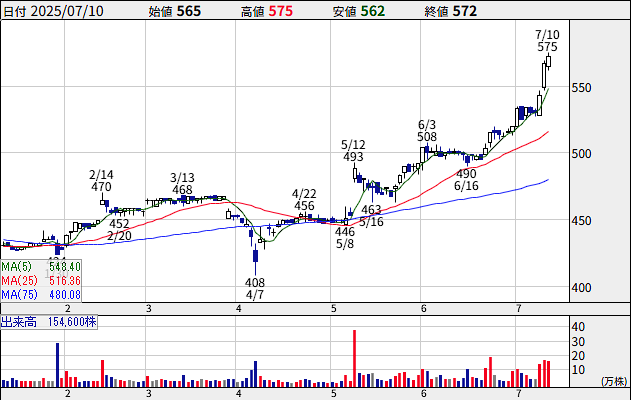Click the 550 price axis label

coord(582,88)
